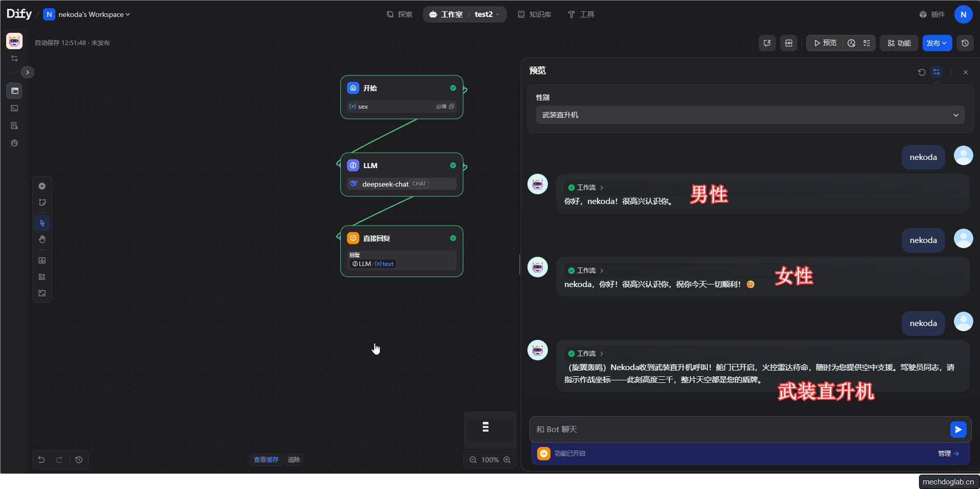Click the 和 Bot 聊天 input field

pos(738,430)
